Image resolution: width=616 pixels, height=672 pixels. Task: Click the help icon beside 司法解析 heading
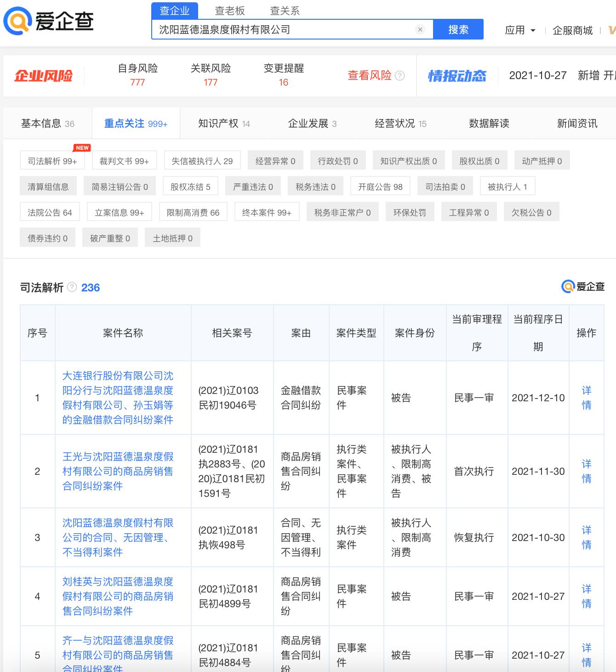(71, 287)
